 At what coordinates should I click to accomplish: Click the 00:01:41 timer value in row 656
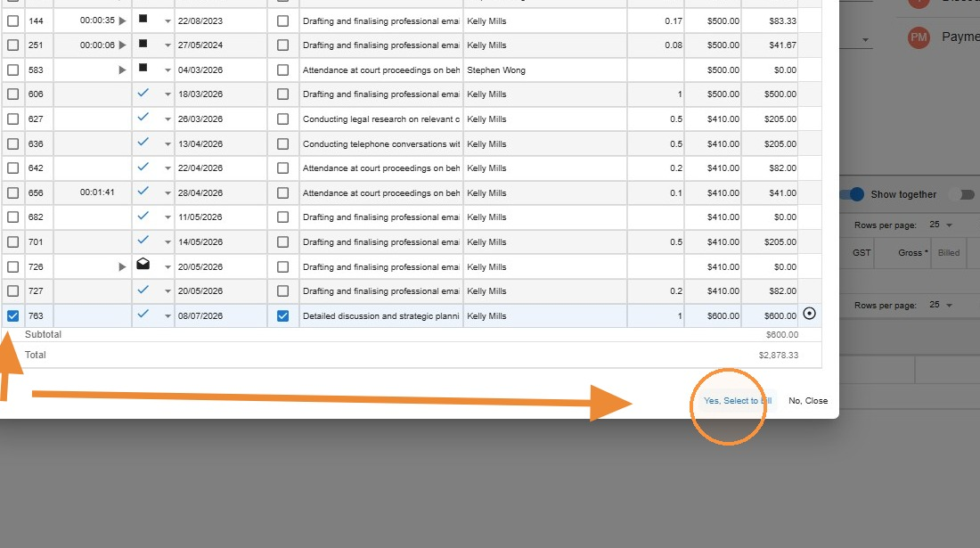point(97,192)
